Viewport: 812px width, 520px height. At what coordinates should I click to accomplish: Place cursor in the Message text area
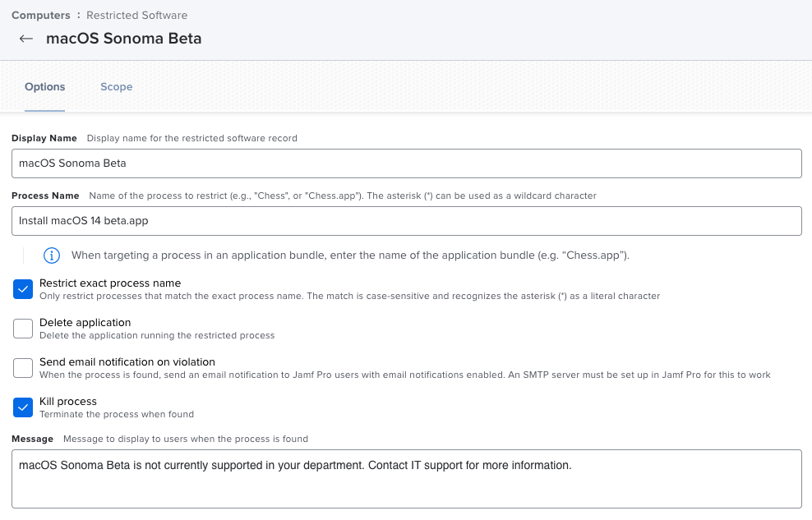coord(407,479)
